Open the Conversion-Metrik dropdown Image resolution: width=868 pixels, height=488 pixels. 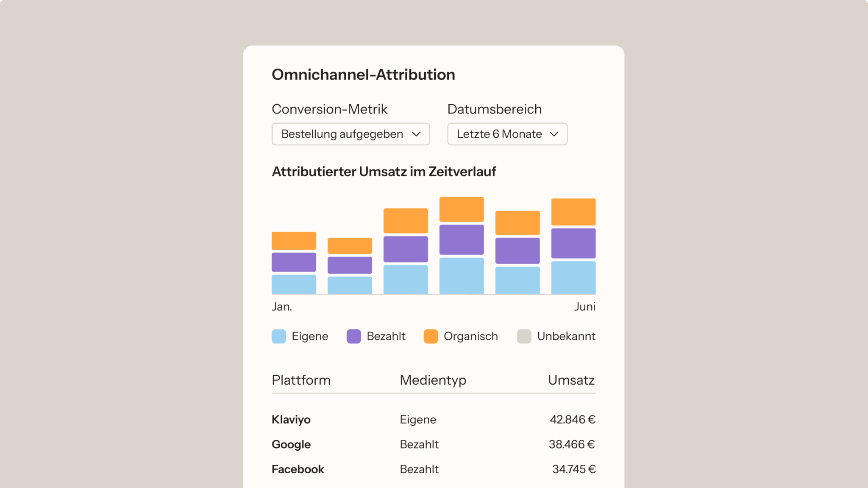pyautogui.click(x=350, y=134)
